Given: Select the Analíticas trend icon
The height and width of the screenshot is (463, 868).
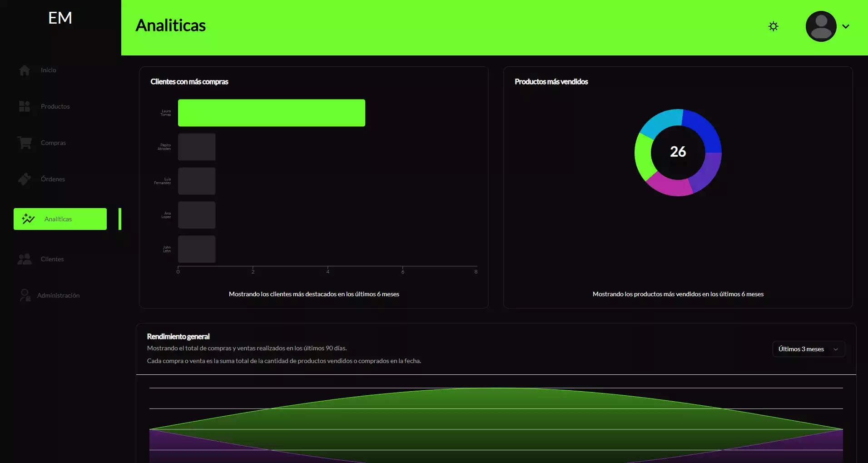Looking at the screenshot, I should pos(28,219).
